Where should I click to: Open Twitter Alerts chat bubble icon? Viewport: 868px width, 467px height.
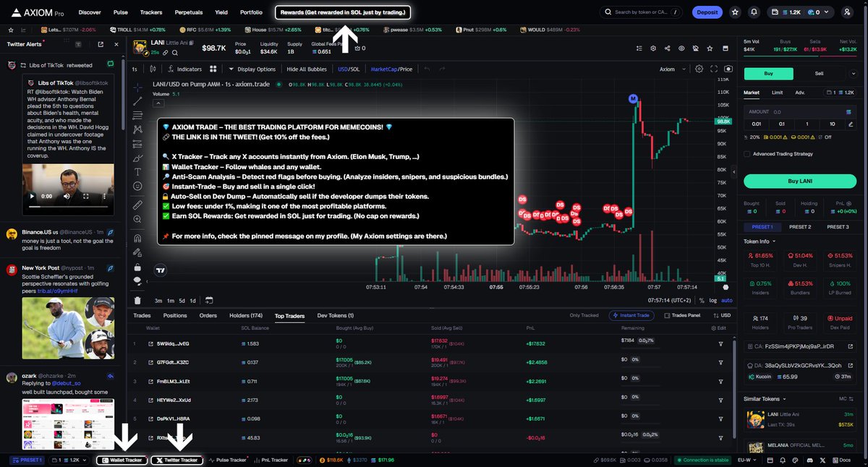(111, 64)
